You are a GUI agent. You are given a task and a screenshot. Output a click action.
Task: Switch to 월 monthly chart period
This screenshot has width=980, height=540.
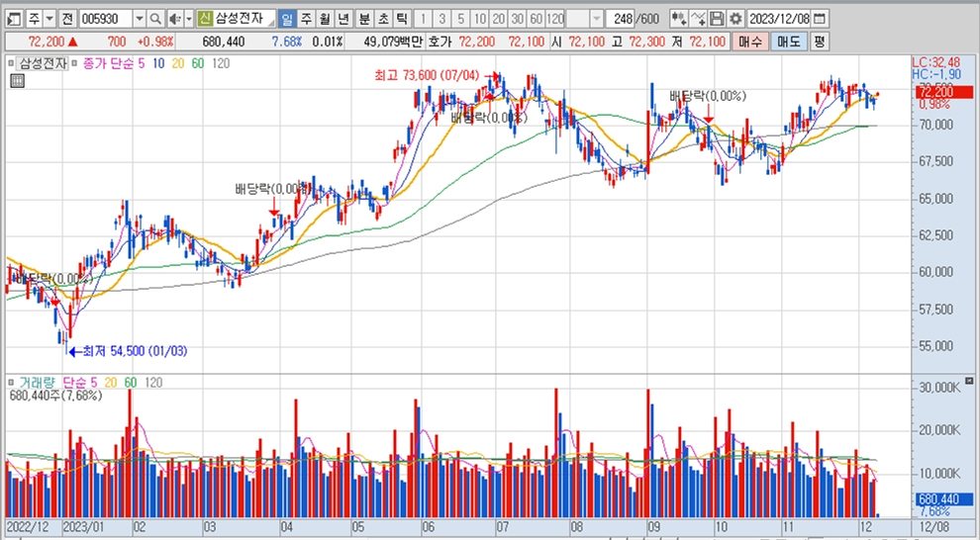click(x=325, y=19)
